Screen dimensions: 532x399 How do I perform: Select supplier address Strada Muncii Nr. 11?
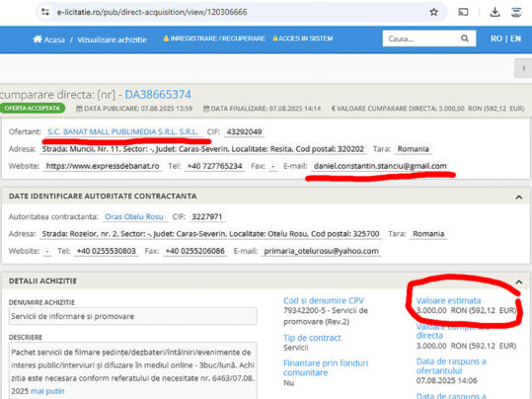click(x=203, y=149)
